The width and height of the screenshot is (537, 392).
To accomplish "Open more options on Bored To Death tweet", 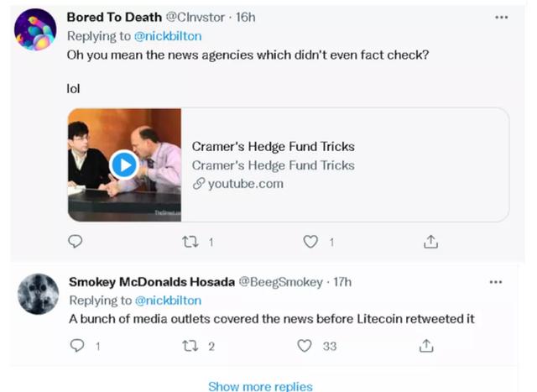I will click(502, 17).
